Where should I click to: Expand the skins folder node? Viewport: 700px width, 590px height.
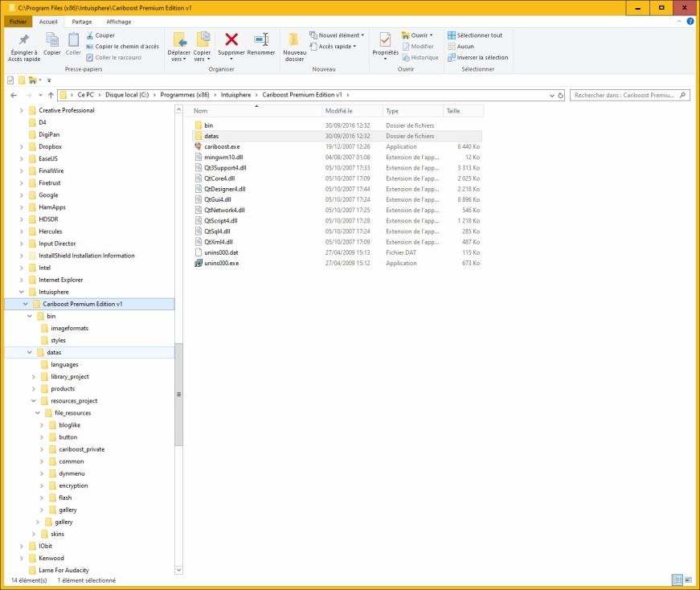[x=34, y=535]
